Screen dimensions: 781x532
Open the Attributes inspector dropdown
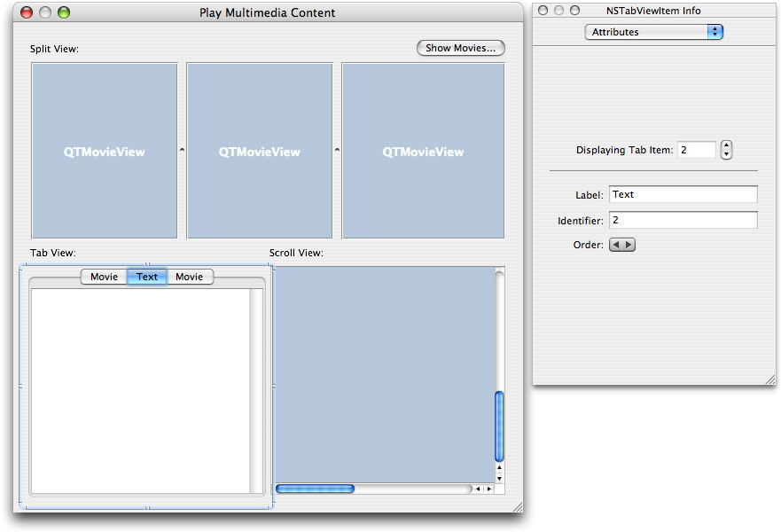click(x=653, y=31)
